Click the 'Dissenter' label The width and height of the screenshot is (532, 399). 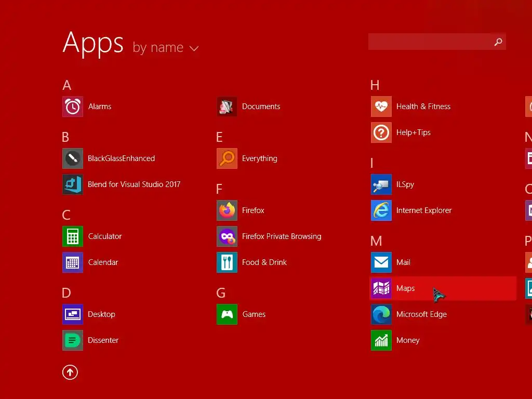point(103,340)
